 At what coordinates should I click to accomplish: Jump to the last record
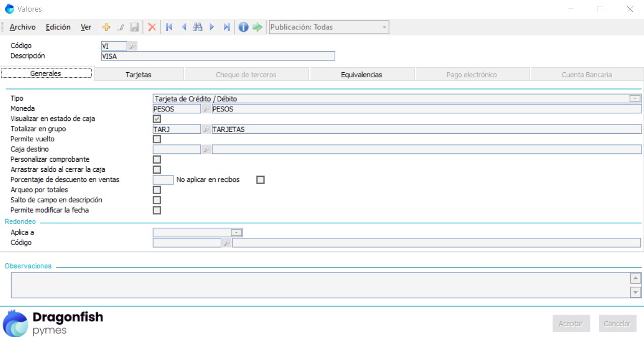point(226,27)
